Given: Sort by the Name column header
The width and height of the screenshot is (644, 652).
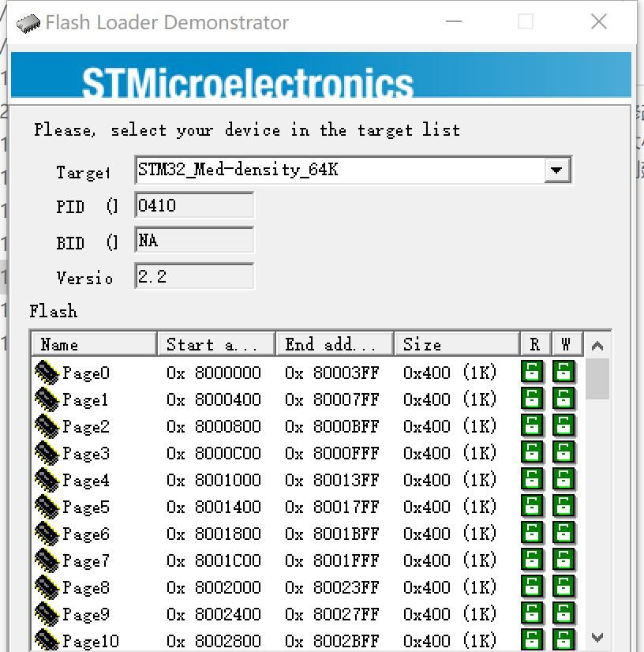Looking at the screenshot, I should click(x=93, y=344).
